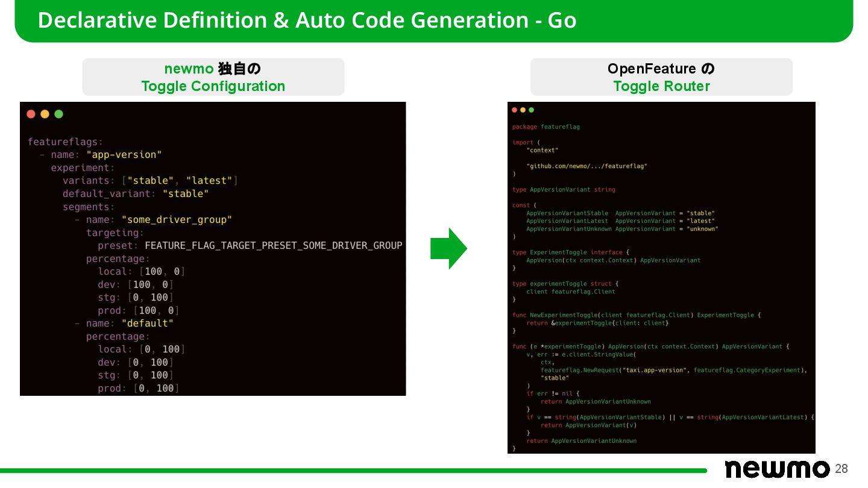
Task: Select the AppVersionVariantStable constant definition line
Action: point(621,213)
